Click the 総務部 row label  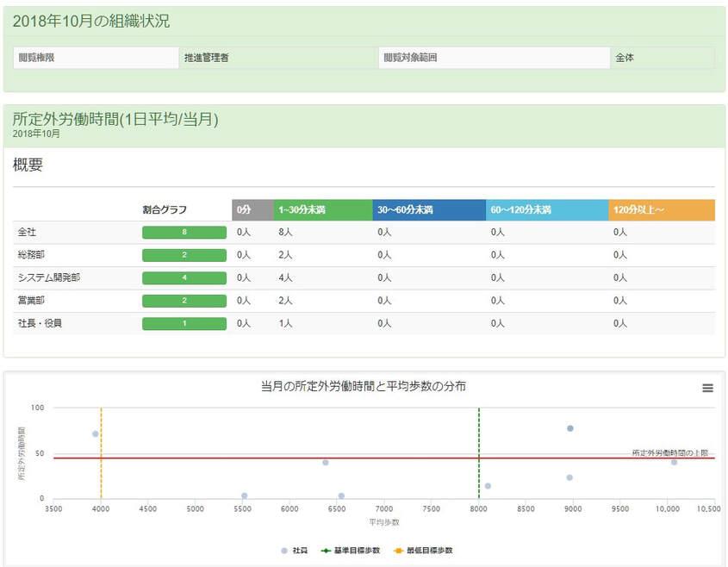pyautogui.click(x=30, y=255)
